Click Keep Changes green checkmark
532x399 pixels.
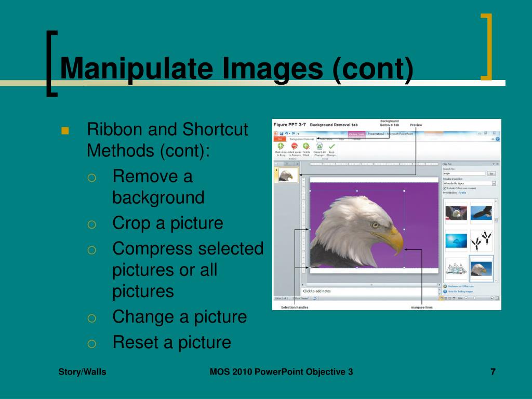coord(331,149)
